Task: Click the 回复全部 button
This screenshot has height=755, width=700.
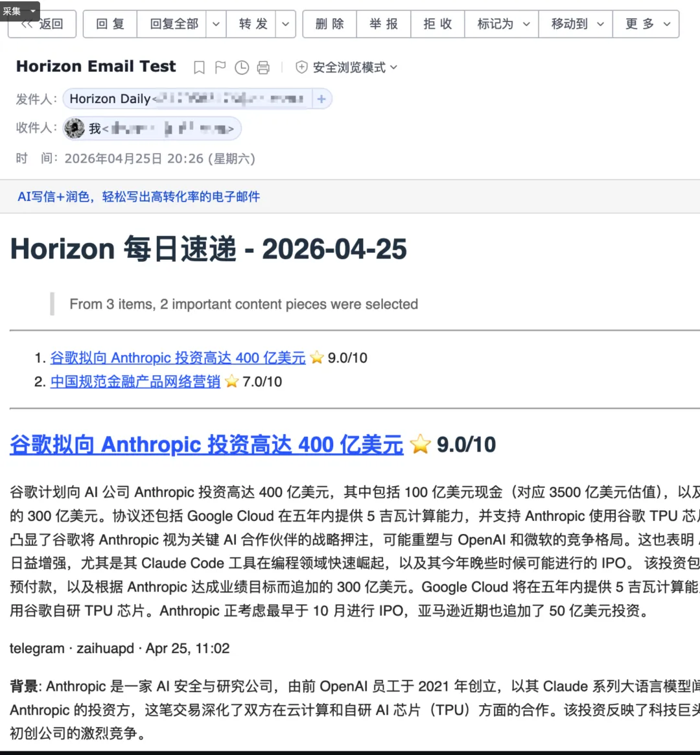Action: point(172,24)
